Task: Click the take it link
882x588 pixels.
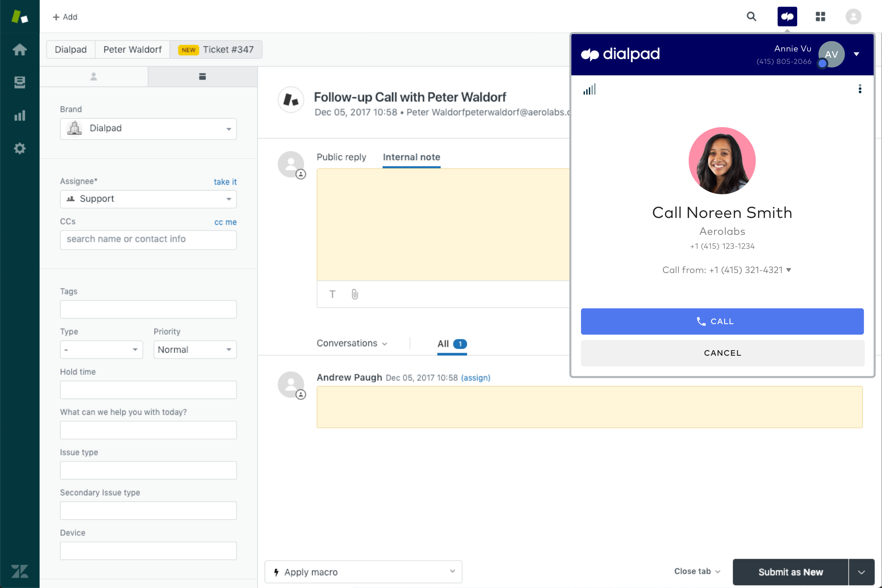Action: point(225,182)
